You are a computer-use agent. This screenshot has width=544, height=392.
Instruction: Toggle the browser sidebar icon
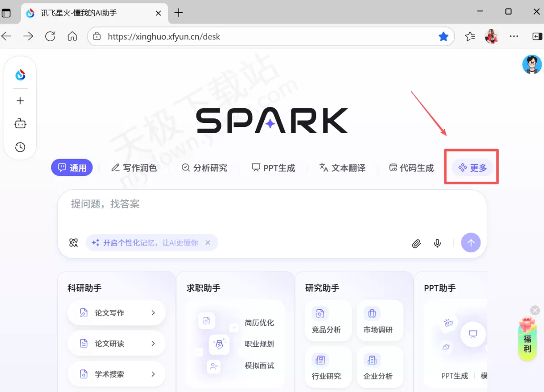pos(537,36)
